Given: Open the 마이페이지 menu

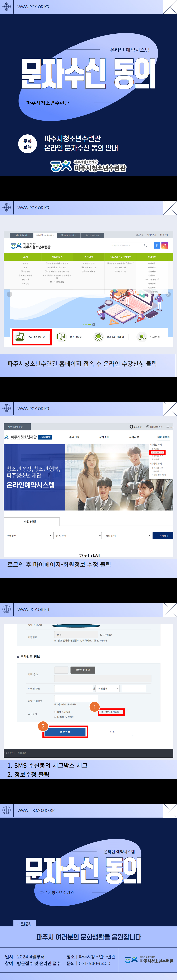Looking at the screenshot, I should point(164,437).
